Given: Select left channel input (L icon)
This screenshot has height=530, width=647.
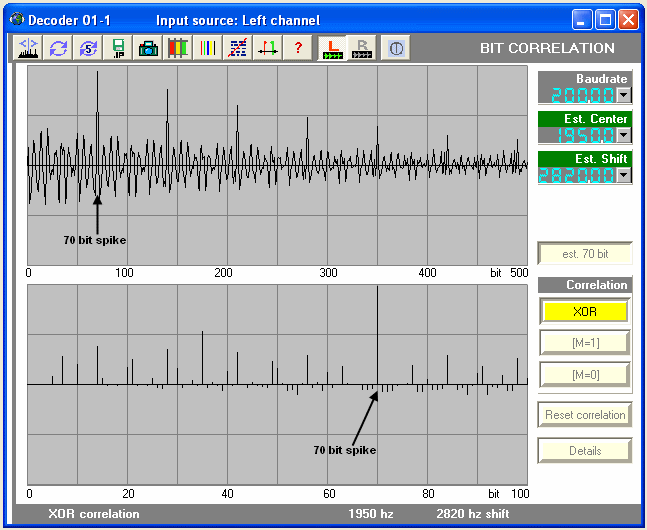Looking at the screenshot, I should [332, 47].
